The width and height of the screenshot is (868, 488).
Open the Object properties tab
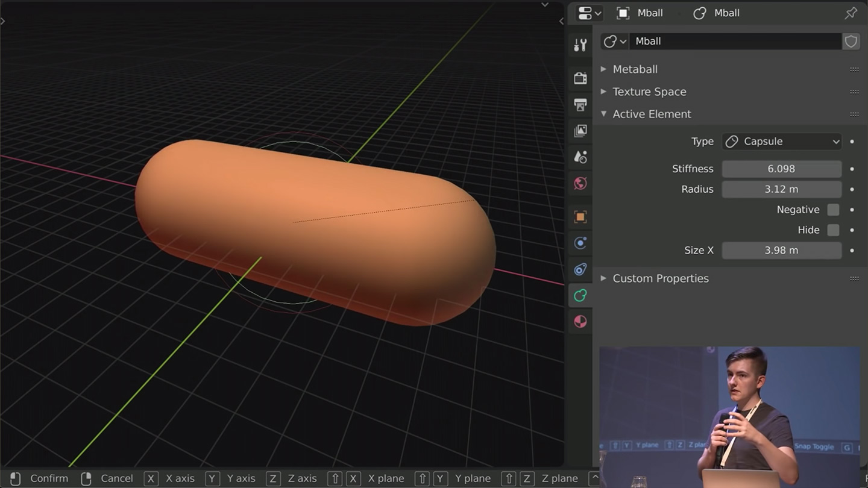(580, 216)
